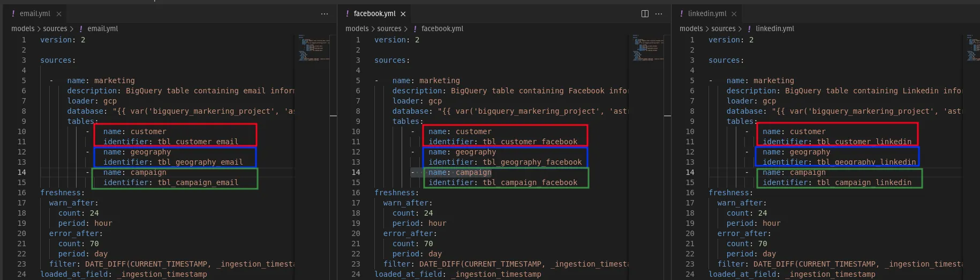Switch to the linkedin.yml tab
Screen dimensions: 980x280
[707, 13]
